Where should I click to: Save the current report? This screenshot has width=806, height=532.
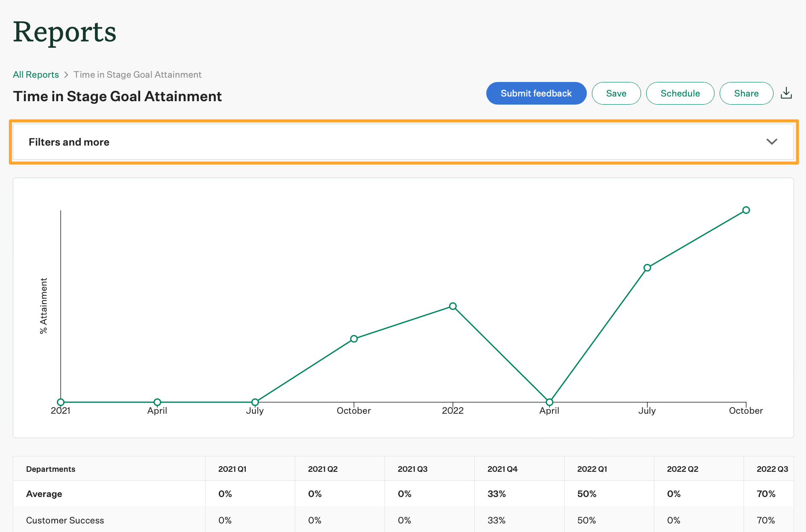pos(616,93)
